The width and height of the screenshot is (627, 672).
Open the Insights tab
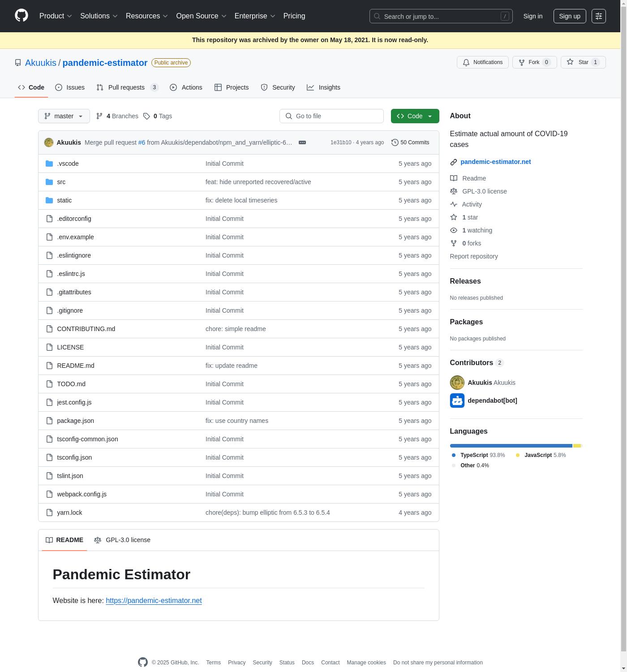pyautogui.click(x=323, y=87)
